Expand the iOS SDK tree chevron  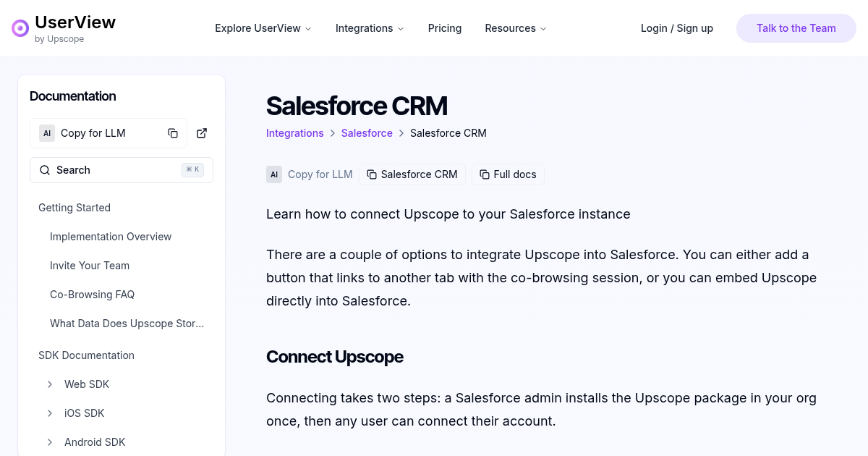tap(50, 413)
